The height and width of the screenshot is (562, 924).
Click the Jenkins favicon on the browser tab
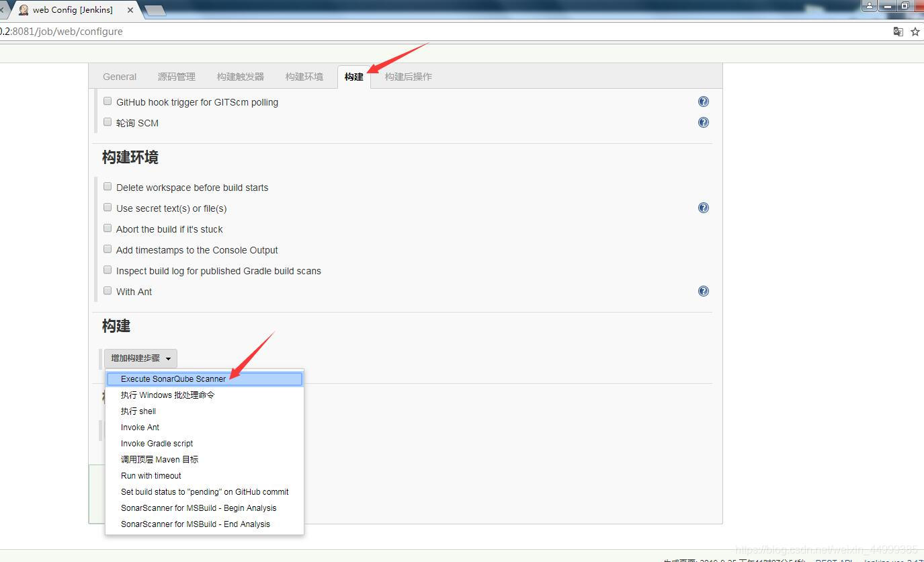[x=24, y=10]
